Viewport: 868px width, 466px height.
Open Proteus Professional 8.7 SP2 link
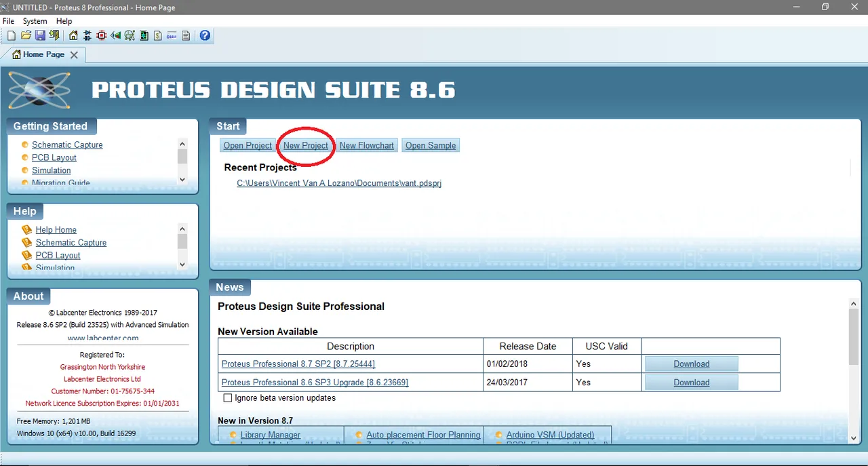[x=298, y=364]
